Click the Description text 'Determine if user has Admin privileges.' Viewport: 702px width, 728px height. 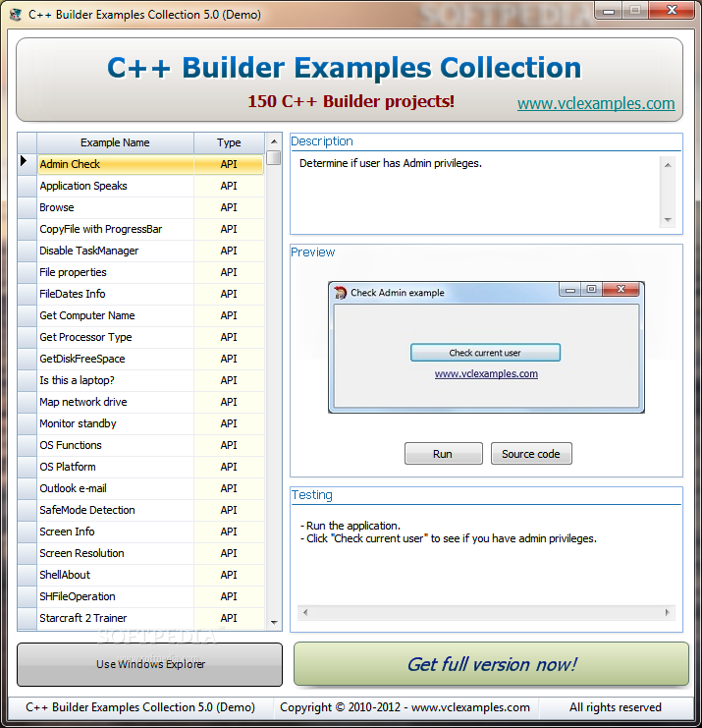(x=391, y=163)
